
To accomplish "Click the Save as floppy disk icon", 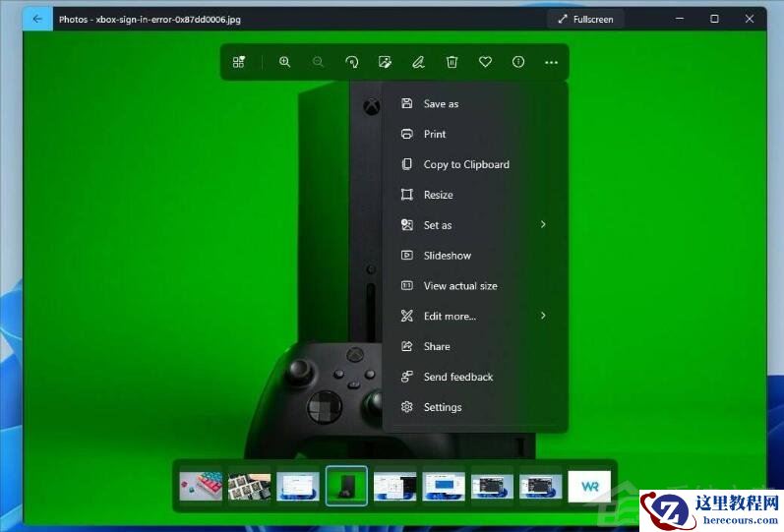I will coord(407,103).
